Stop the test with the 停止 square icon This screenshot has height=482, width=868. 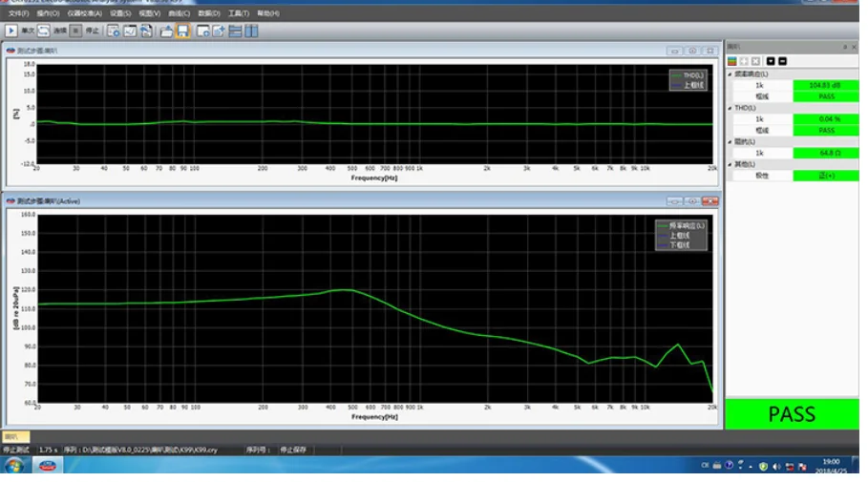75,31
